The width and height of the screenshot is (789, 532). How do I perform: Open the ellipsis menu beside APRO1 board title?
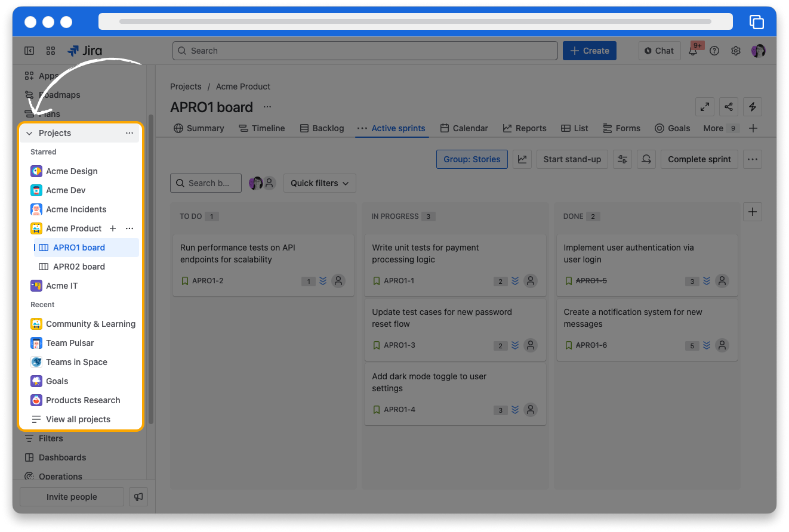267,107
